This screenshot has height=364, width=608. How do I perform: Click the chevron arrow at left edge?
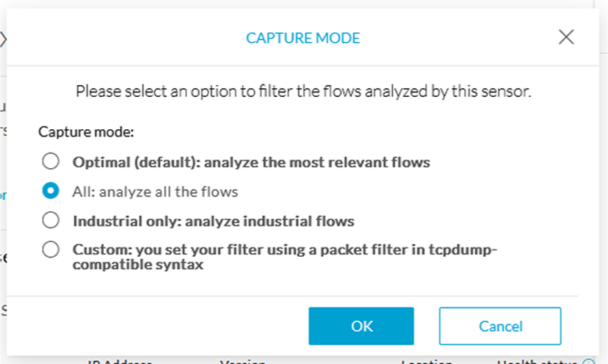coord(3,39)
